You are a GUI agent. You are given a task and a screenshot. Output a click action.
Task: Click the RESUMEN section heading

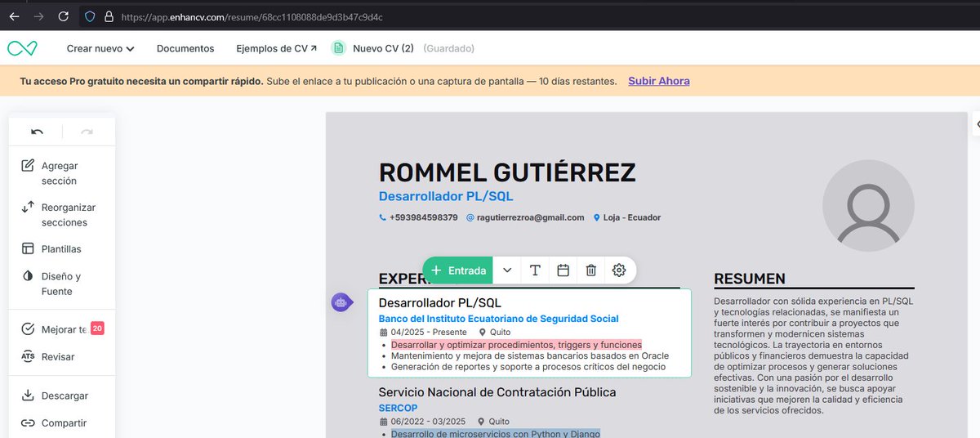coord(750,279)
